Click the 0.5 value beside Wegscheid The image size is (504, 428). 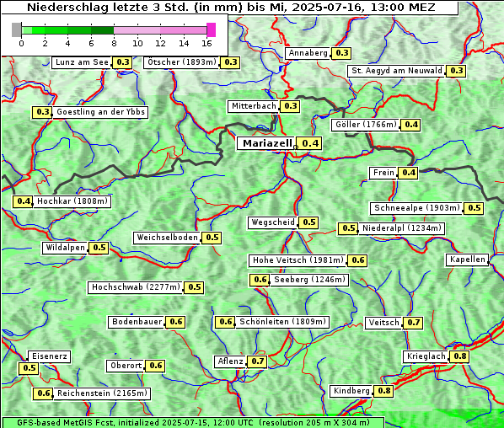(308, 222)
